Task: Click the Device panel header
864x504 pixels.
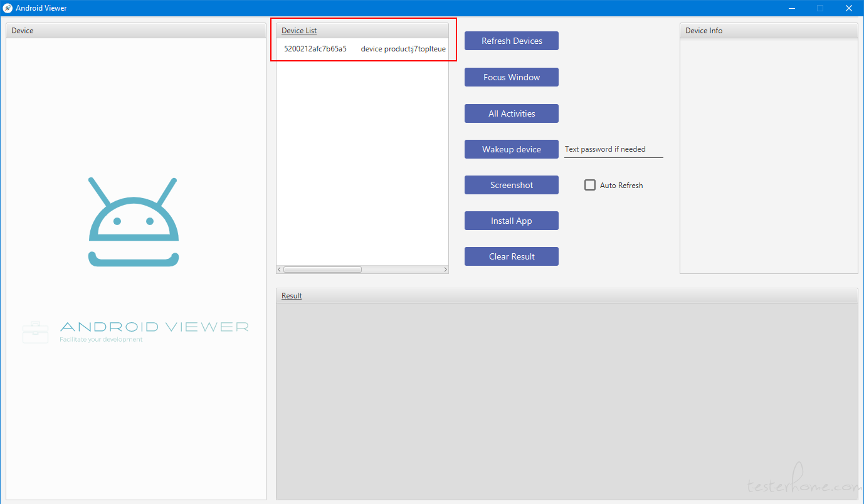Action: pos(136,31)
